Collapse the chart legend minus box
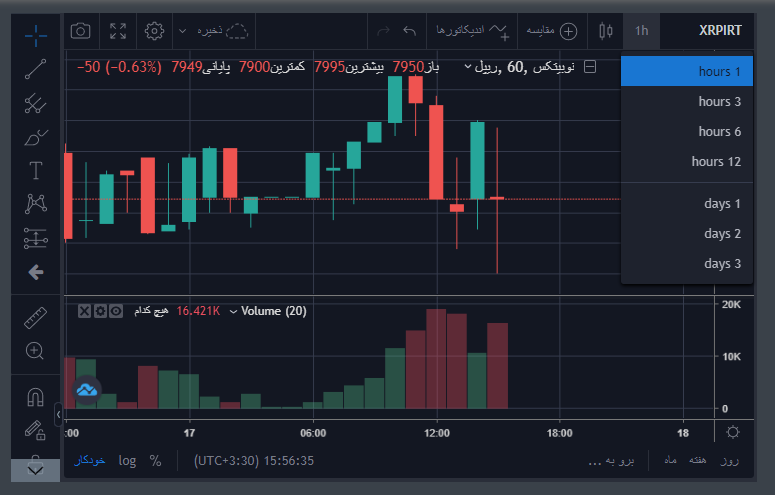Viewport: 775px width, 495px height. click(590, 67)
